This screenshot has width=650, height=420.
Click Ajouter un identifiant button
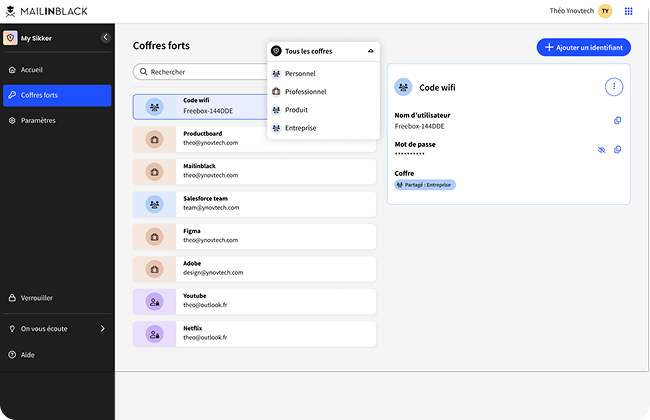(584, 47)
